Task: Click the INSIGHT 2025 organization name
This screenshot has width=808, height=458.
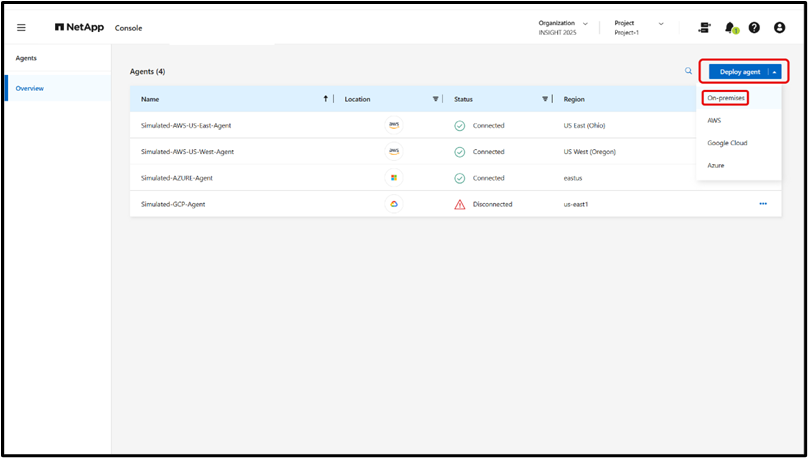Action: pyautogui.click(x=558, y=32)
